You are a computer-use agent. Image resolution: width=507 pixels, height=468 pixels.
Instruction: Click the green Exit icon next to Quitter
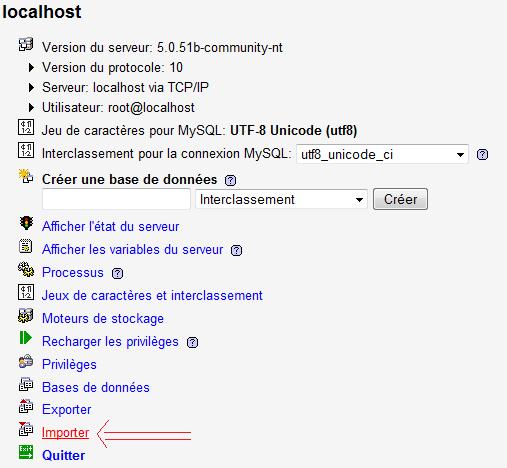click(26, 452)
